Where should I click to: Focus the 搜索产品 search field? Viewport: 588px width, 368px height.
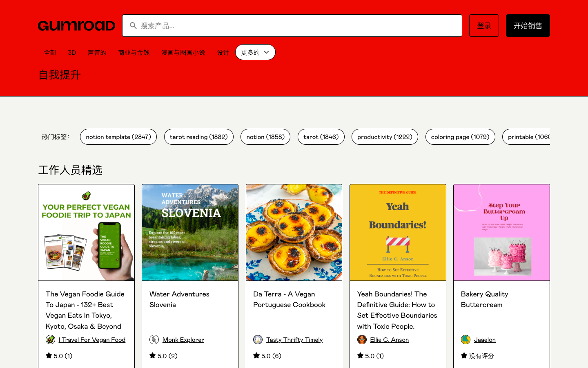pyautogui.click(x=292, y=26)
